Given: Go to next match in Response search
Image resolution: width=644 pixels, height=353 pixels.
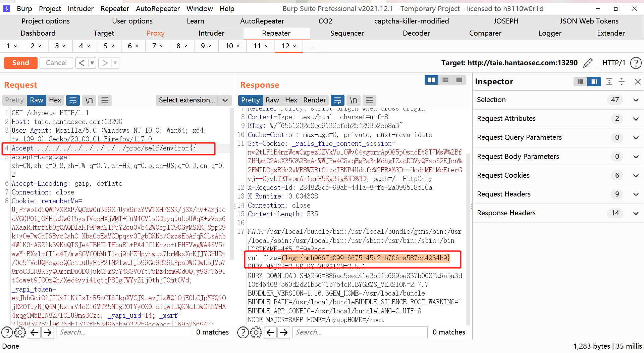Looking at the screenshot, I should point(284,333).
